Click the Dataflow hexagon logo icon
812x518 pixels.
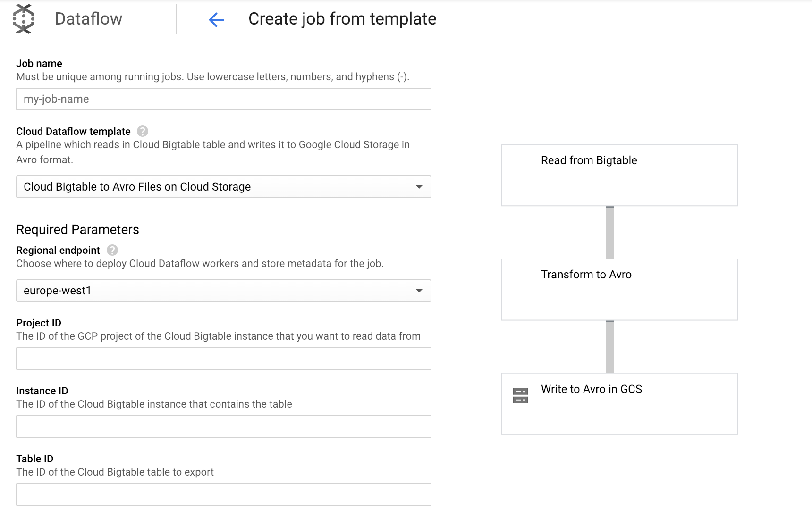pyautogui.click(x=24, y=19)
